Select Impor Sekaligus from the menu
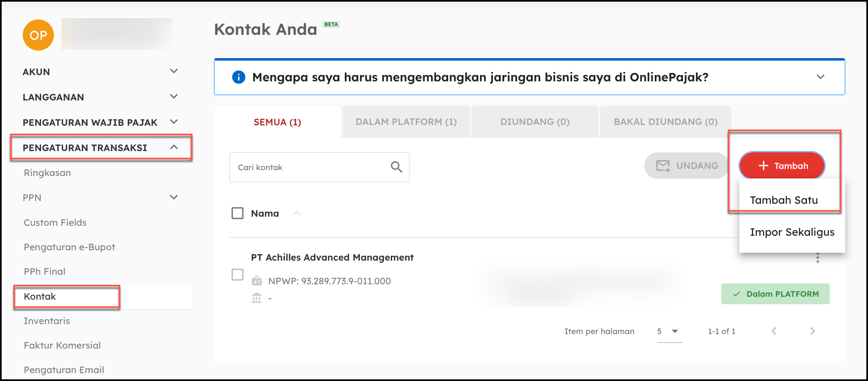 (x=792, y=232)
